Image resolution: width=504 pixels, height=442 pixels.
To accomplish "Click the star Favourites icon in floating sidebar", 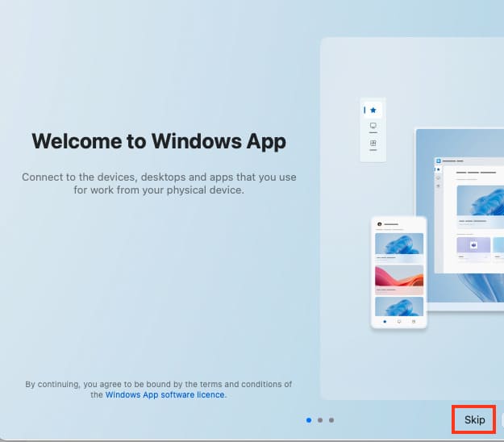I will [373, 110].
